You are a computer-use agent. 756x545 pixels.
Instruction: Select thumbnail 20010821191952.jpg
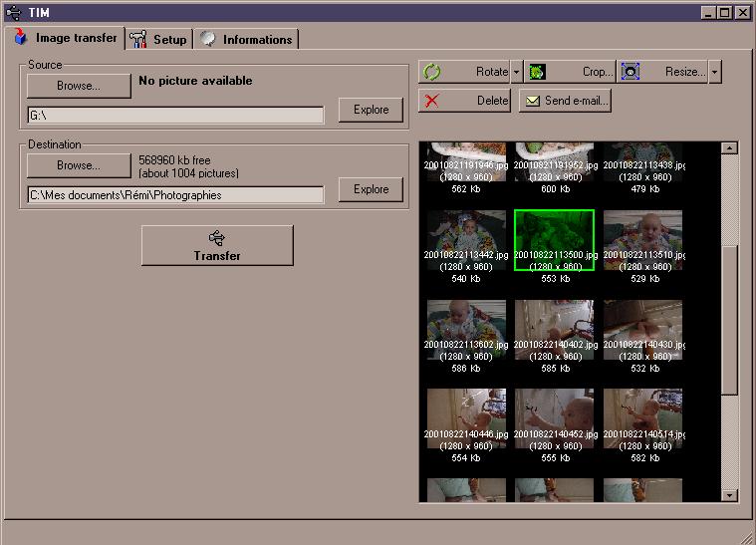pos(554,161)
